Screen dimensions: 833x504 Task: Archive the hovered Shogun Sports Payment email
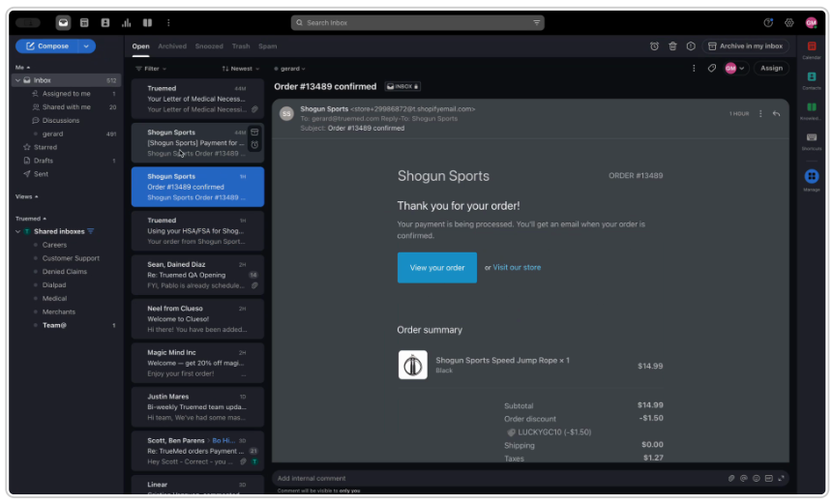click(x=255, y=133)
